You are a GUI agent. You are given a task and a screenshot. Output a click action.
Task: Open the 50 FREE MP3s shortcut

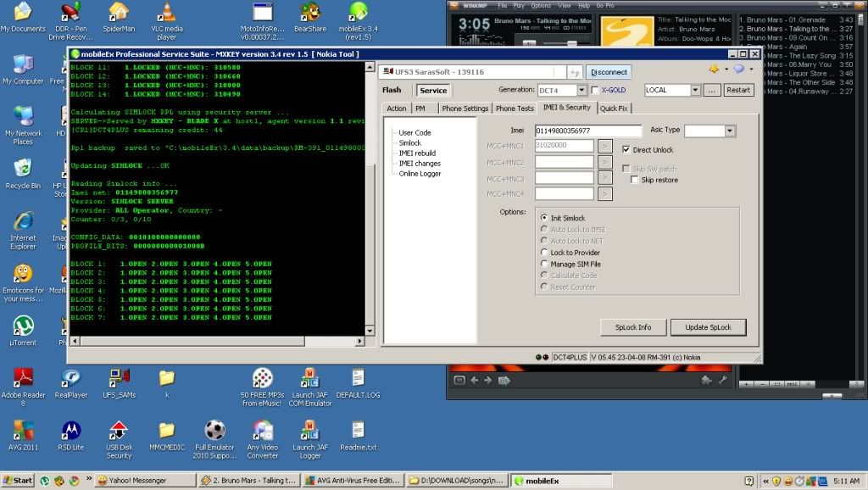coord(263,387)
